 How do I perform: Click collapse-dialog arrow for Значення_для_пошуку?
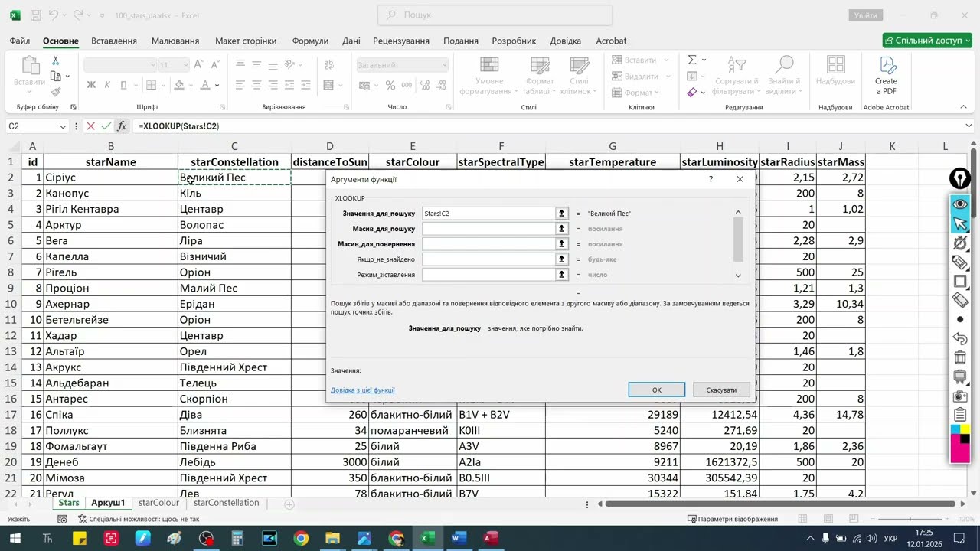pyautogui.click(x=562, y=214)
